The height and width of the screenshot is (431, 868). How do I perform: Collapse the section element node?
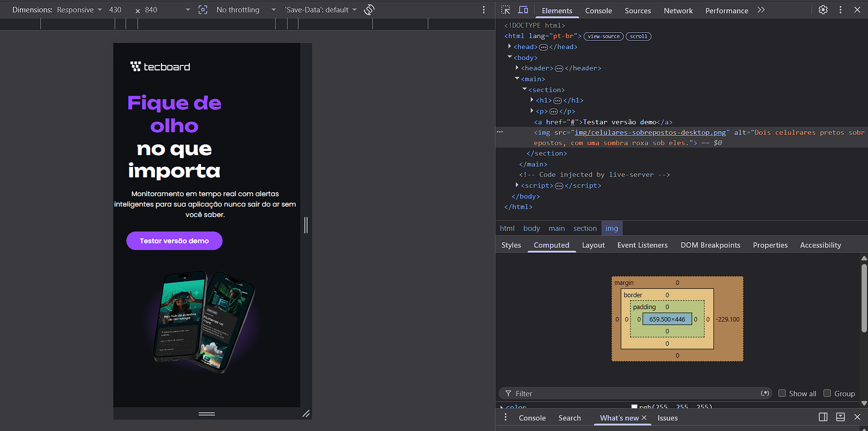pos(524,89)
